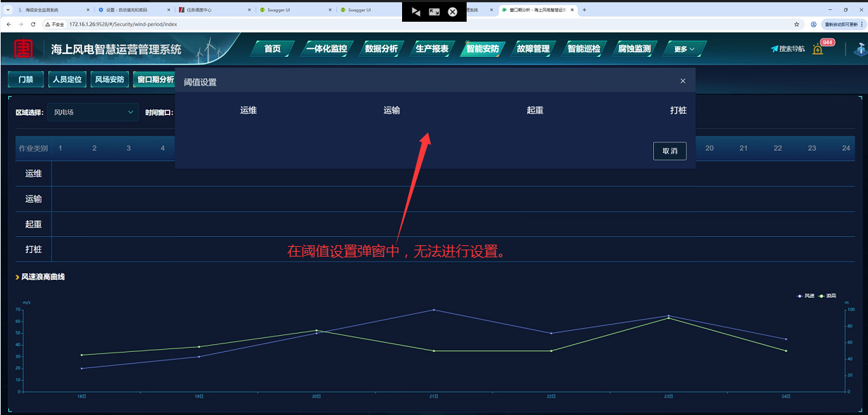Select the 人员定位 sub-tab

click(67, 80)
